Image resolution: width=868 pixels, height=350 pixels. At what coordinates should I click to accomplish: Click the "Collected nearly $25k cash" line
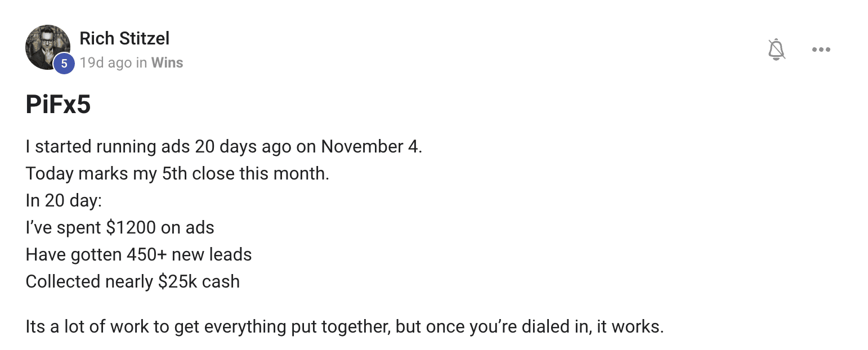coord(133,281)
